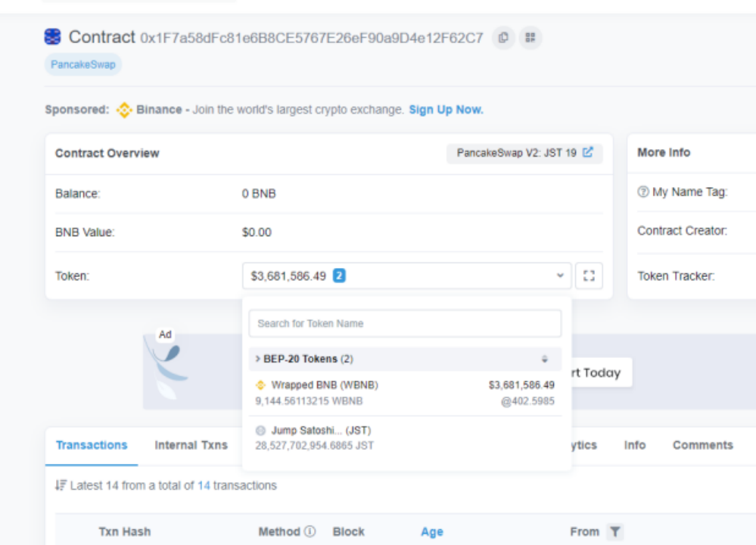Click the $3,681,586.49 WBNB value
This screenshot has width=756, height=545.
click(521, 385)
